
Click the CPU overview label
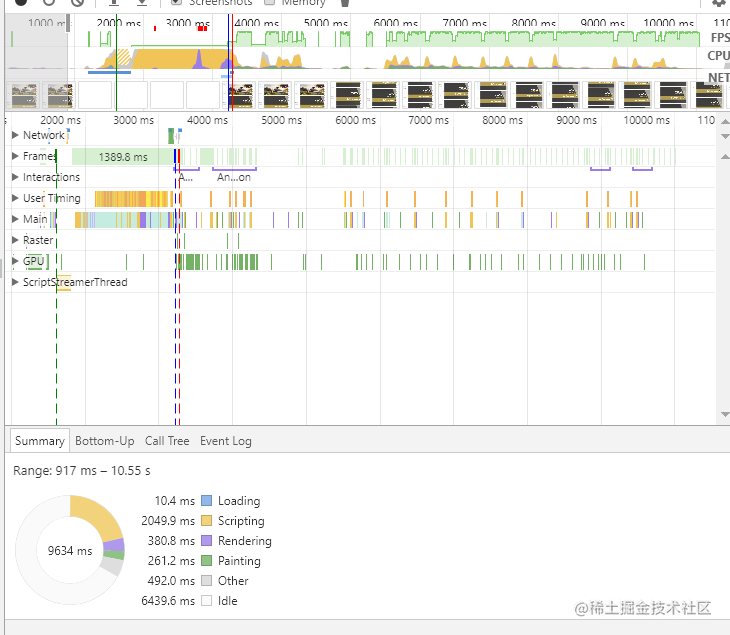[x=718, y=56]
